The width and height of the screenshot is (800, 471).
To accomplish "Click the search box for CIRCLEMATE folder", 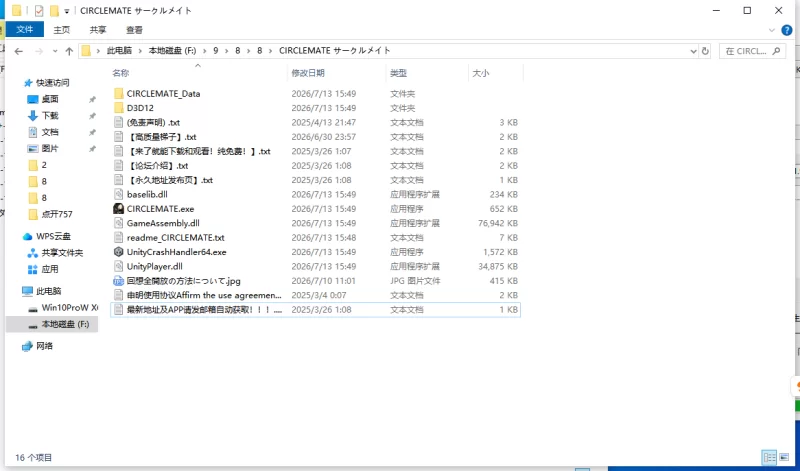I will coord(752,51).
